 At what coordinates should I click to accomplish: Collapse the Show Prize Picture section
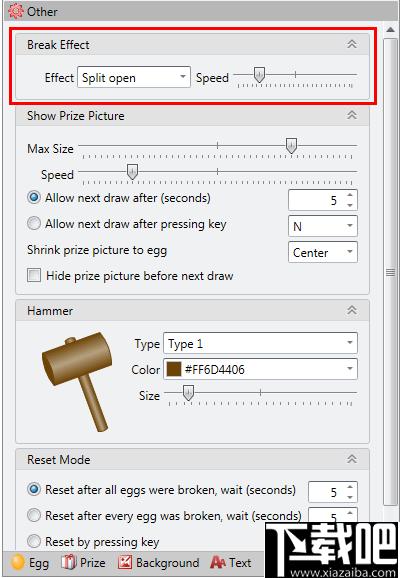point(352,115)
